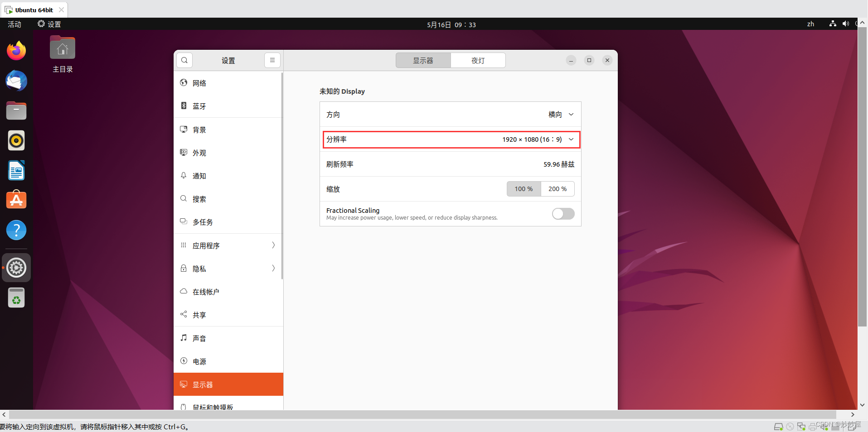Open the home folder desktop icon
This screenshot has height=432, width=868.
[63, 54]
